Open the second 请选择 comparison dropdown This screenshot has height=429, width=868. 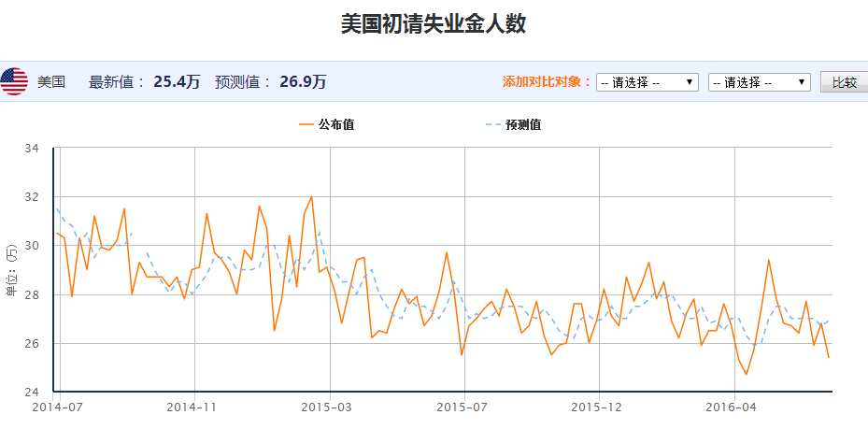coord(760,82)
